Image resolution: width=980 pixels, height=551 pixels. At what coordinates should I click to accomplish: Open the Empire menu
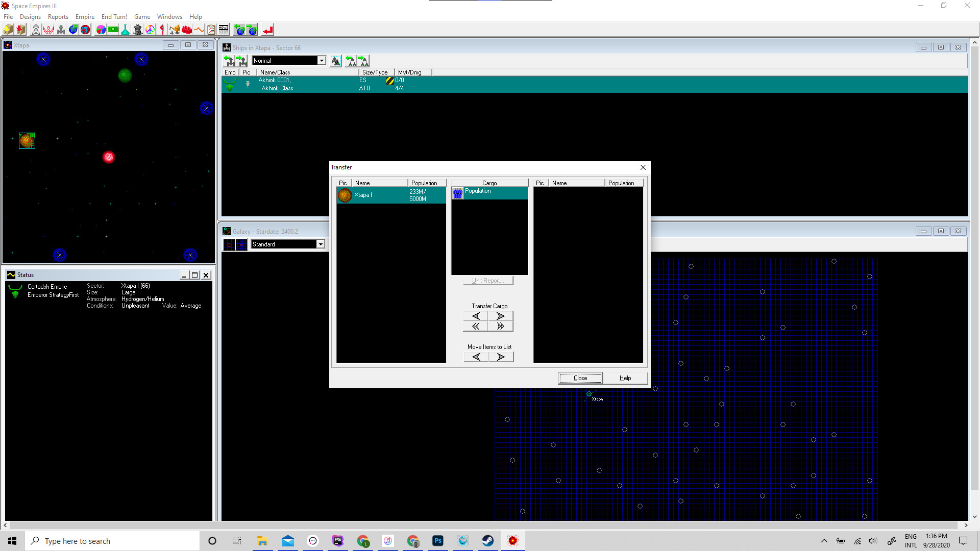click(85, 16)
